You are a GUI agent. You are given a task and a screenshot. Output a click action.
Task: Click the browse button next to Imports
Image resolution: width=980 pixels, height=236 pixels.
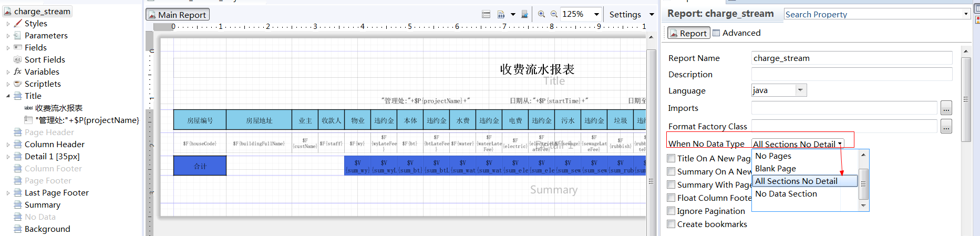coord(946,108)
